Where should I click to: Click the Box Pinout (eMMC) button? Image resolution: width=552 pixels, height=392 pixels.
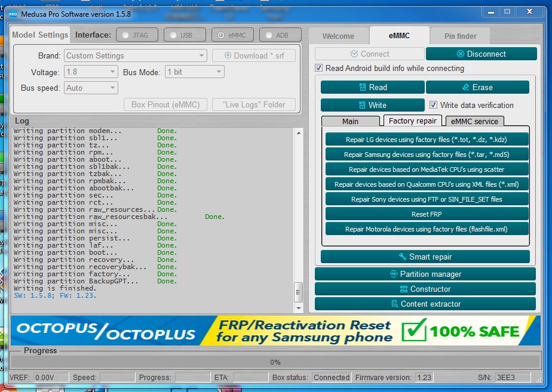165,104
